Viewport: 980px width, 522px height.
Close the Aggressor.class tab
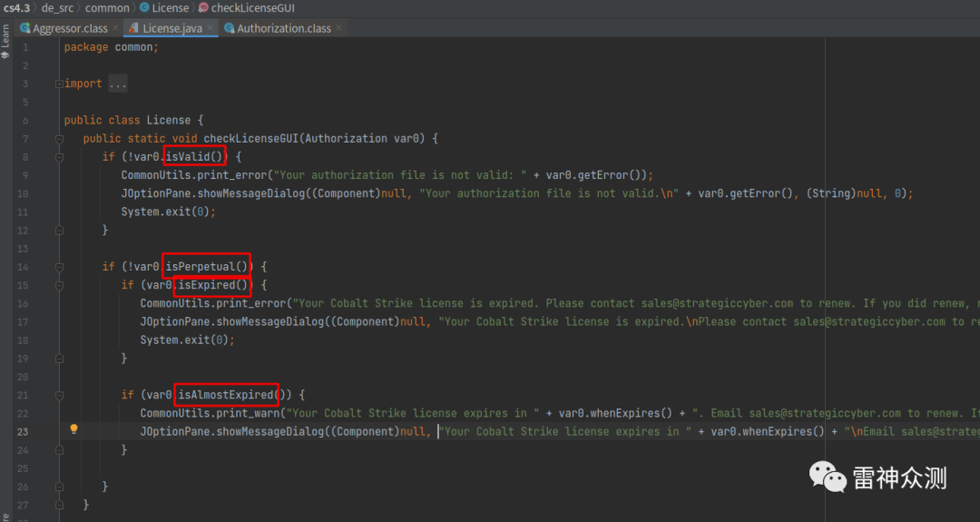tap(115, 28)
